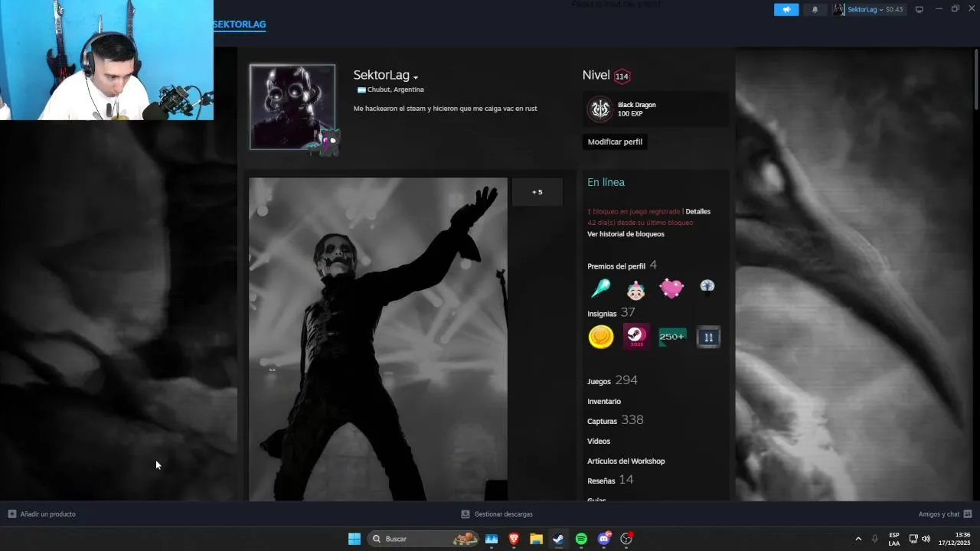The height and width of the screenshot is (551, 980).
Task: Click the profile avatar image
Action: click(292, 107)
